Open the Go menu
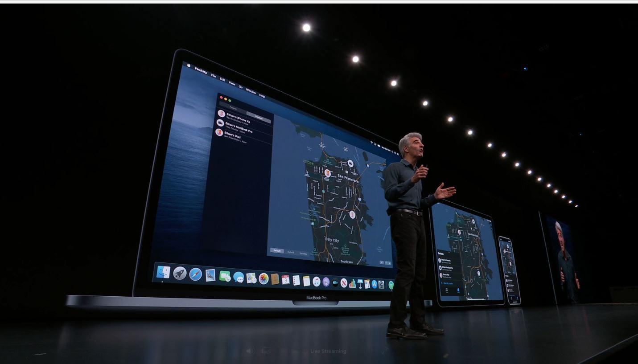The height and width of the screenshot is (364, 638). (x=241, y=87)
